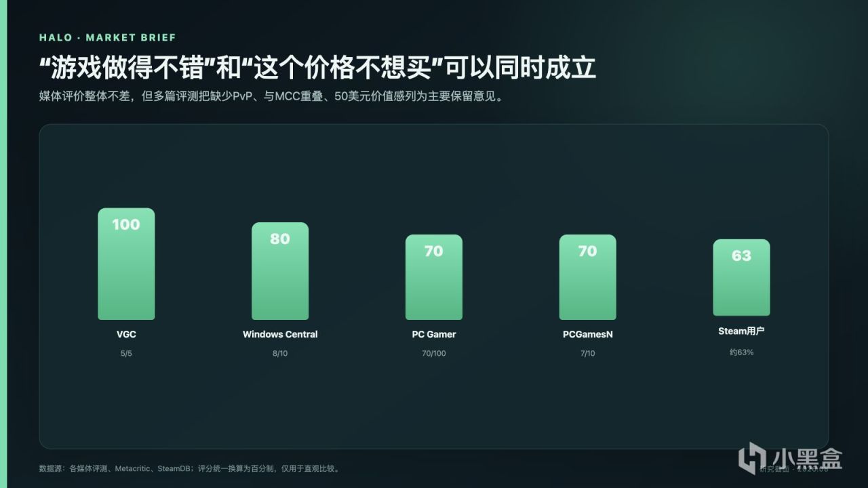The width and height of the screenshot is (868, 488).
Task: Click the "Steam用户" axis label
Action: 741,331
